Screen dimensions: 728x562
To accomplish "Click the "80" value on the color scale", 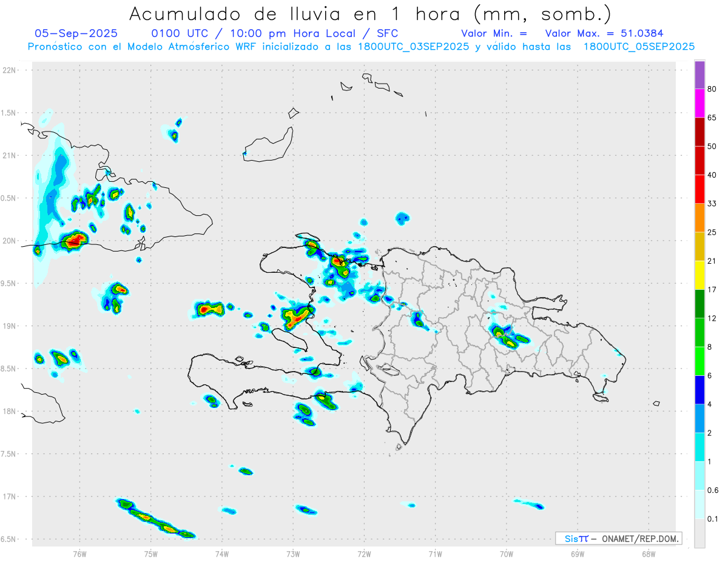I will click(712, 90).
